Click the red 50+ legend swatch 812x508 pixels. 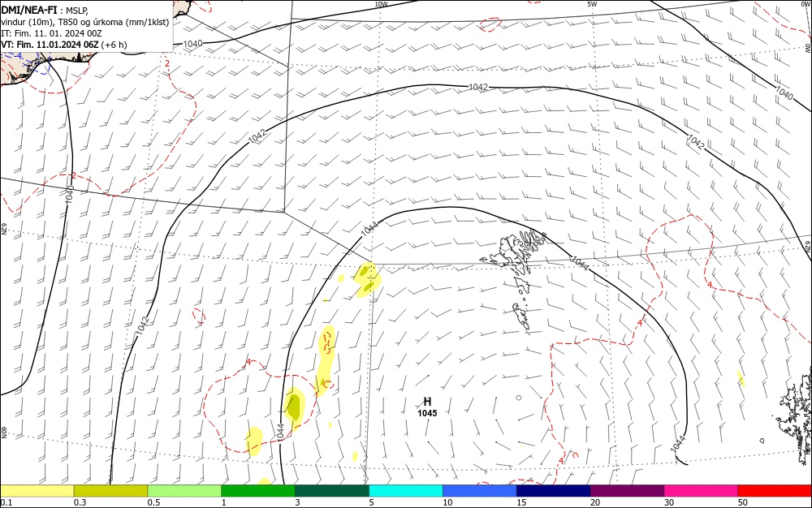coord(775,491)
